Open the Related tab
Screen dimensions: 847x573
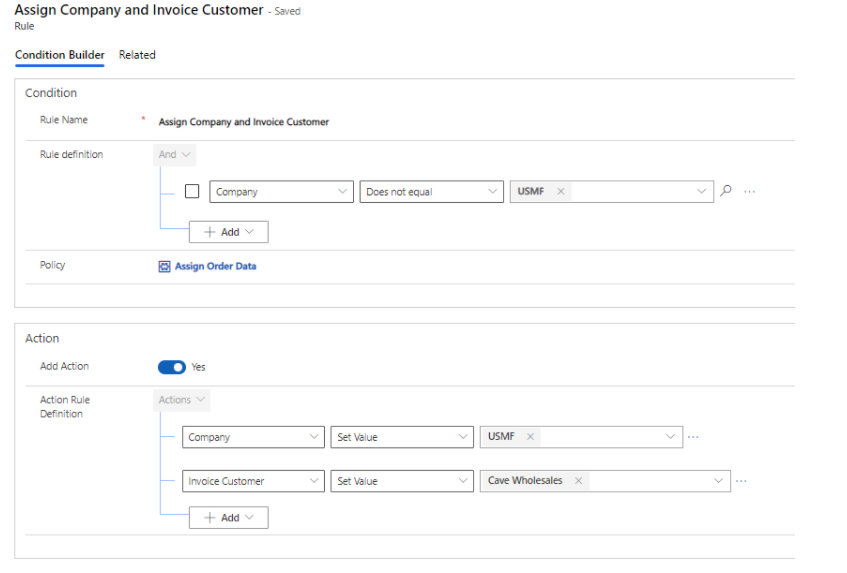(x=137, y=55)
